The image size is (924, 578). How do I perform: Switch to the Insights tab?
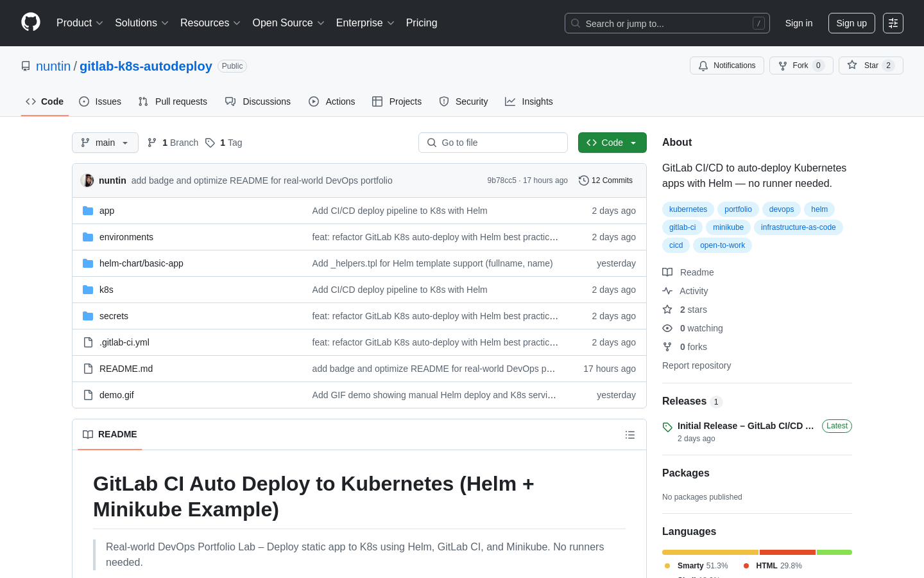pos(529,101)
